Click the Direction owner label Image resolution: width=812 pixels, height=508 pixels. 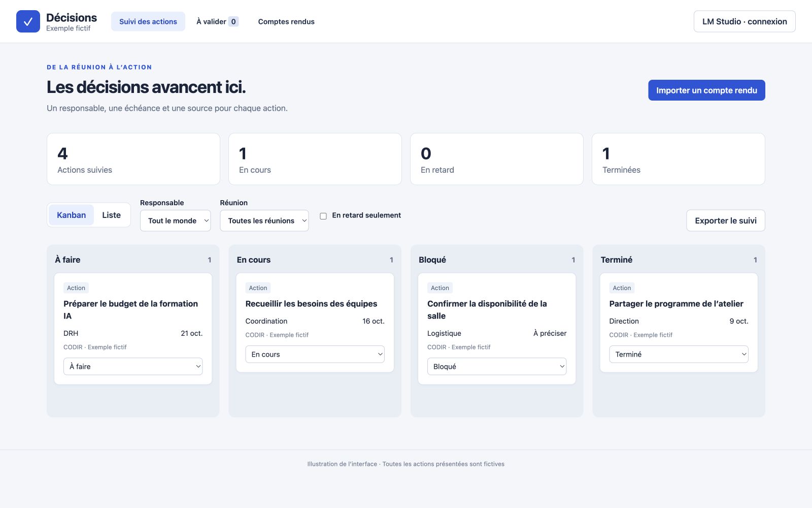624,321
